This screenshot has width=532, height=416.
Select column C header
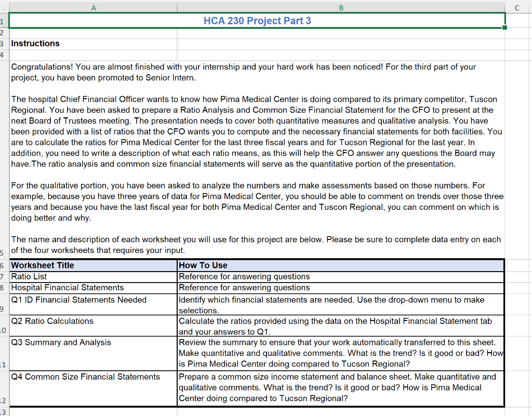tap(517, 7)
